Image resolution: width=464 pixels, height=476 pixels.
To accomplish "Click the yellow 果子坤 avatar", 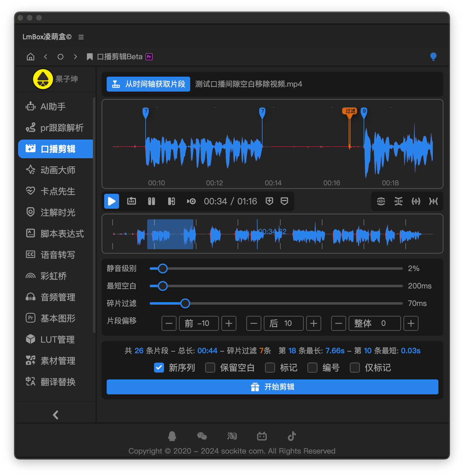I will click(43, 79).
